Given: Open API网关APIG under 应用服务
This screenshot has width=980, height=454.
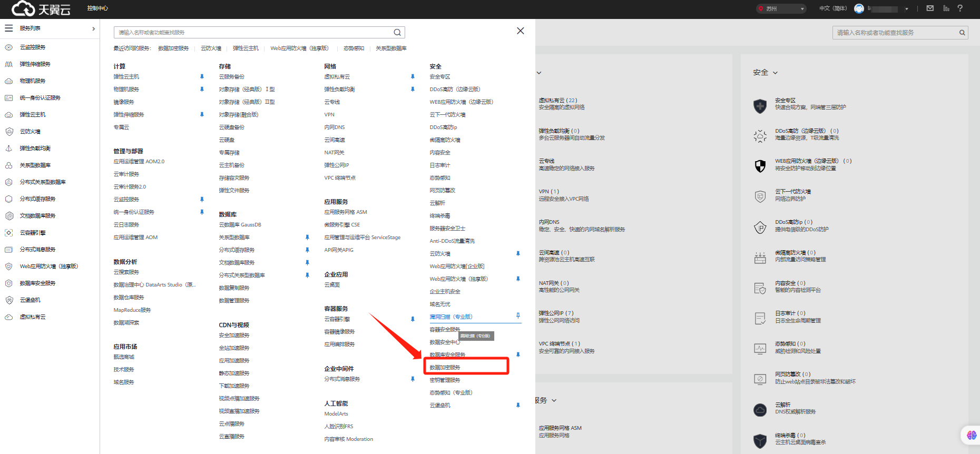Looking at the screenshot, I should tap(339, 250).
